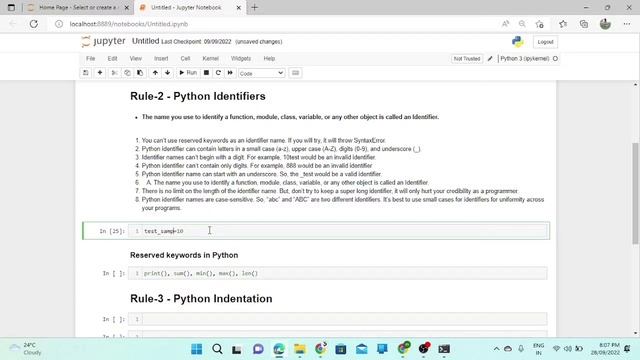Viewport: 640px width, 360px height.
Task: Open the command palette keyboard icon
Action: tap(296, 73)
